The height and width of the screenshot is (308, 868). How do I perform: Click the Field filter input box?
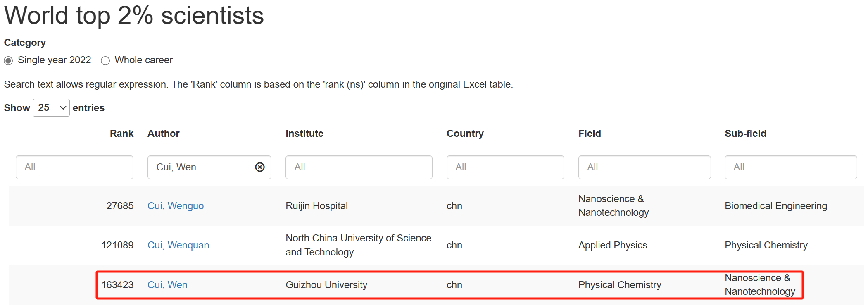click(644, 167)
